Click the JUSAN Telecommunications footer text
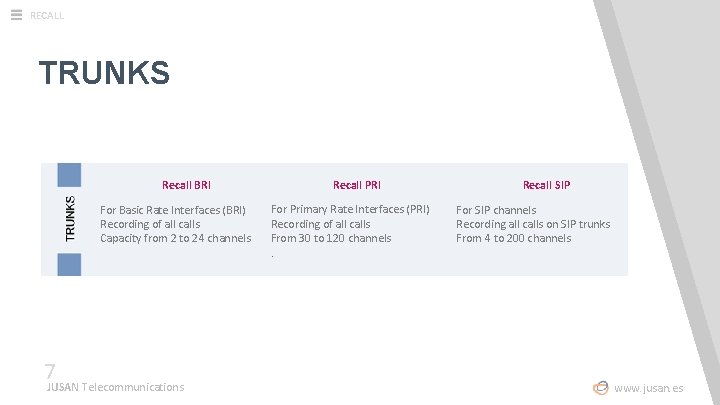Image resolution: width=720 pixels, height=405 pixels. (x=115, y=387)
